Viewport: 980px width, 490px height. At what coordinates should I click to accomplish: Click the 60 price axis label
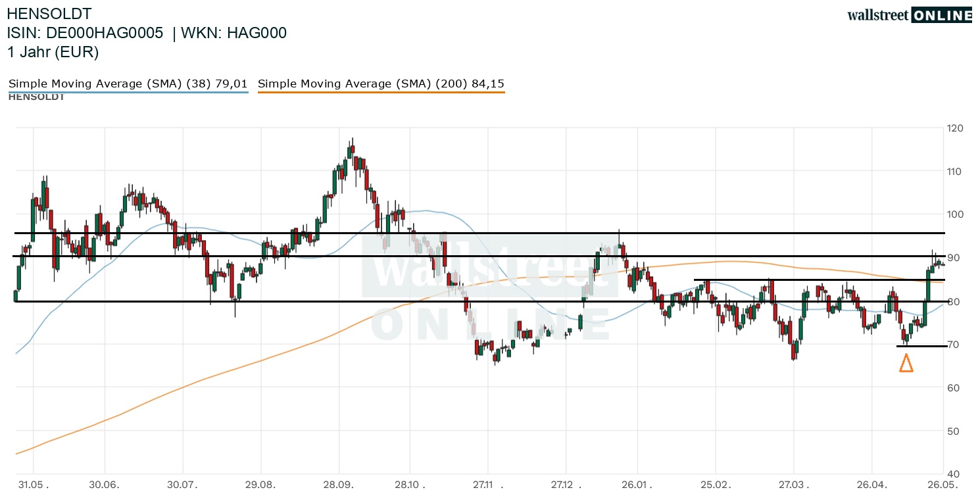[952, 388]
